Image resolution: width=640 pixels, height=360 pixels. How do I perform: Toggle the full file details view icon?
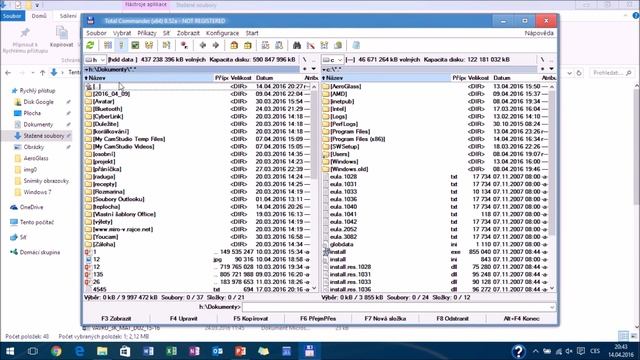[x=121, y=45]
